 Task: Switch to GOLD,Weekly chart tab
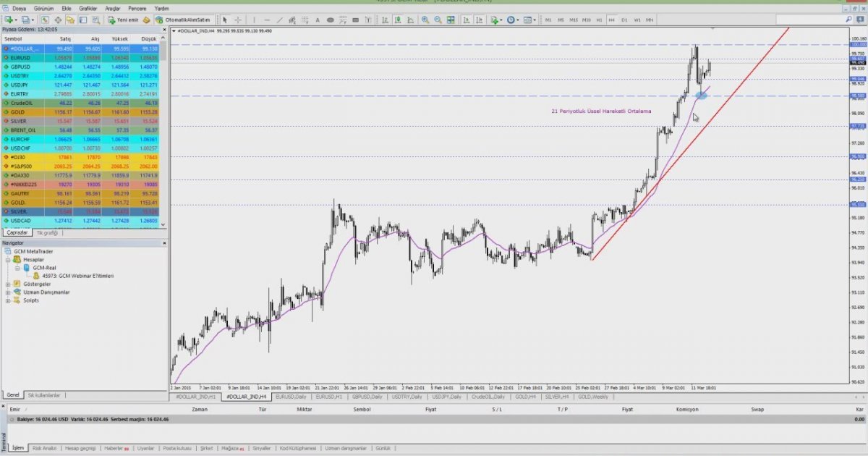[x=595, y=397]
